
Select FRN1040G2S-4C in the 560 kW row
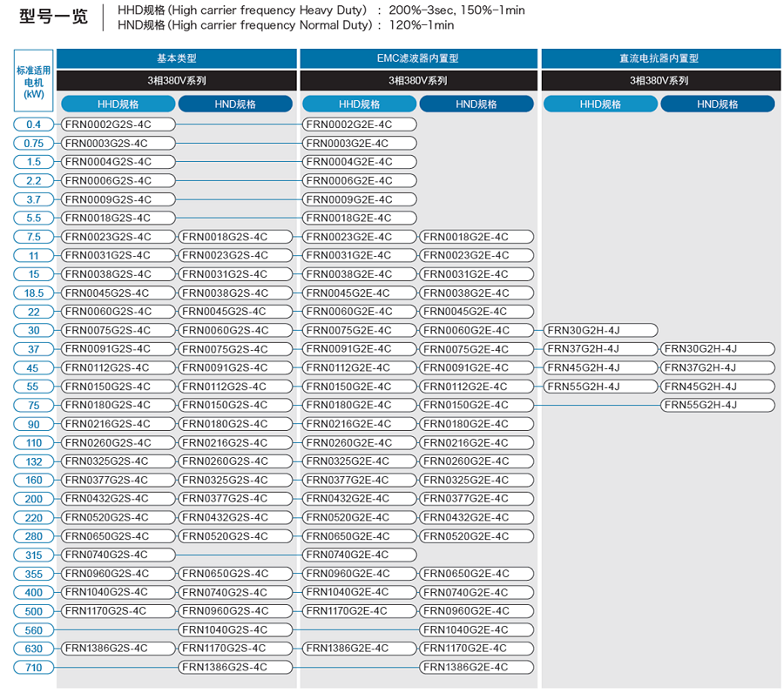(235, 630)
